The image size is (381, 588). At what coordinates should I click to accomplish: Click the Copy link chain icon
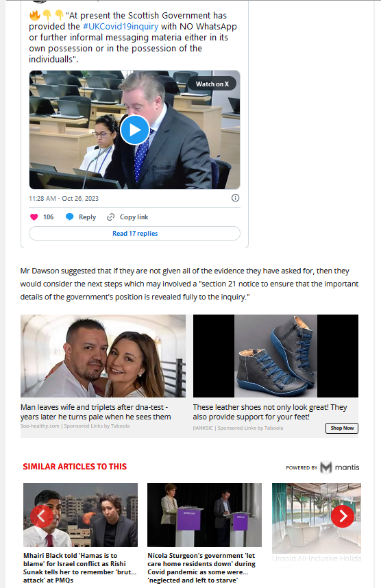[110, 217]
